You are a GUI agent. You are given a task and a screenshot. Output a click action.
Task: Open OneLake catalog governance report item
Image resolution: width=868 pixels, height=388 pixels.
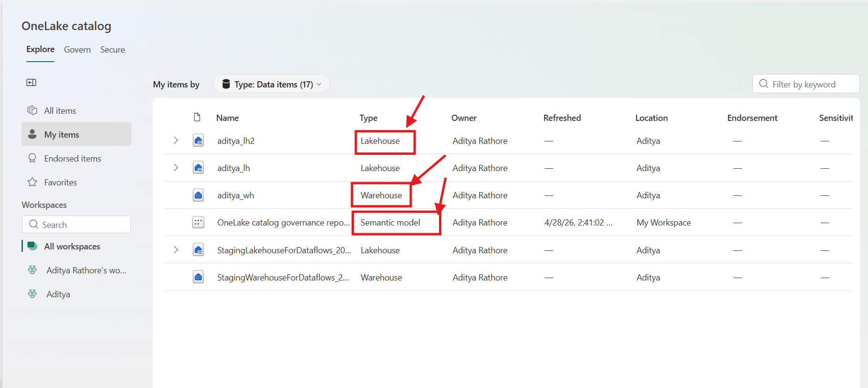tap(283, 223)
